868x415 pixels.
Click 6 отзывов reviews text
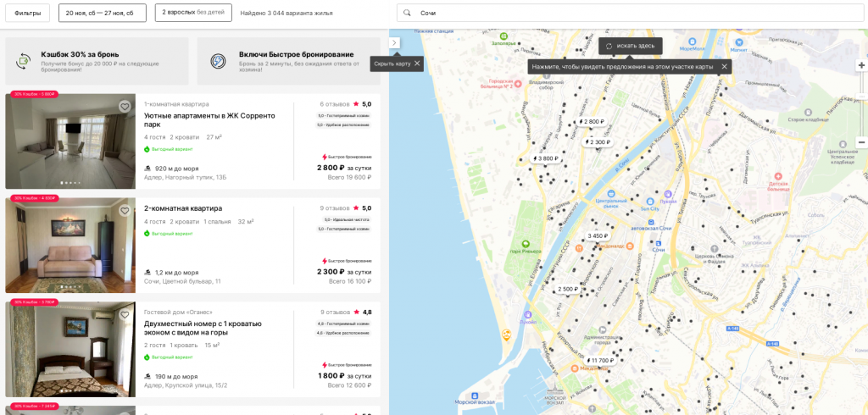[x=334, y=104]
